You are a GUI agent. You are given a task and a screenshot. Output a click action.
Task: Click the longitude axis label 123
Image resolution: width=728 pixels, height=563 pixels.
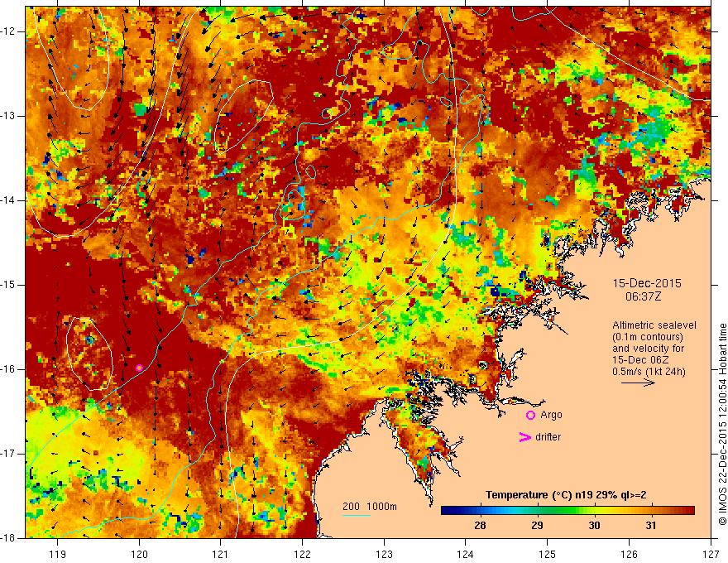click(x=384, y=554)
